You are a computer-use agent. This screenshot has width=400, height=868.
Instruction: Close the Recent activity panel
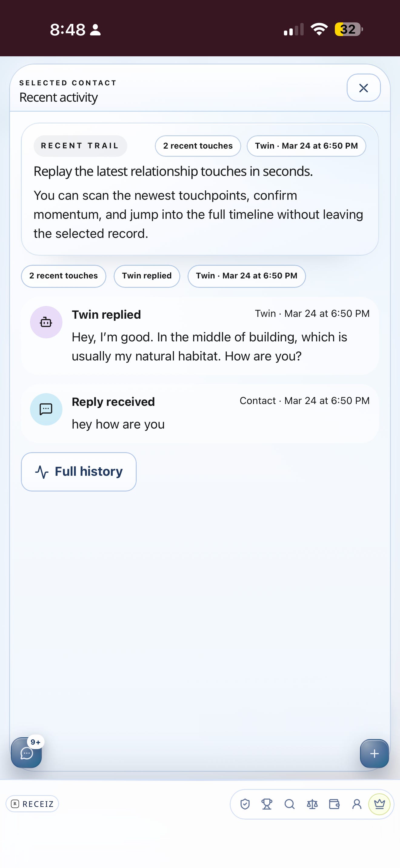pos(364,88)
